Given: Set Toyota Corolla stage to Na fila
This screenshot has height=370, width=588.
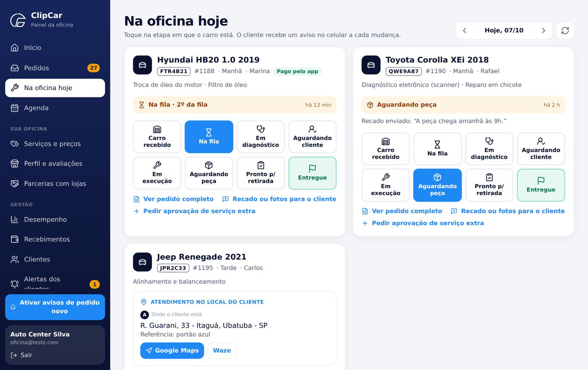Looking at the screenshot, I should point(437,149).
